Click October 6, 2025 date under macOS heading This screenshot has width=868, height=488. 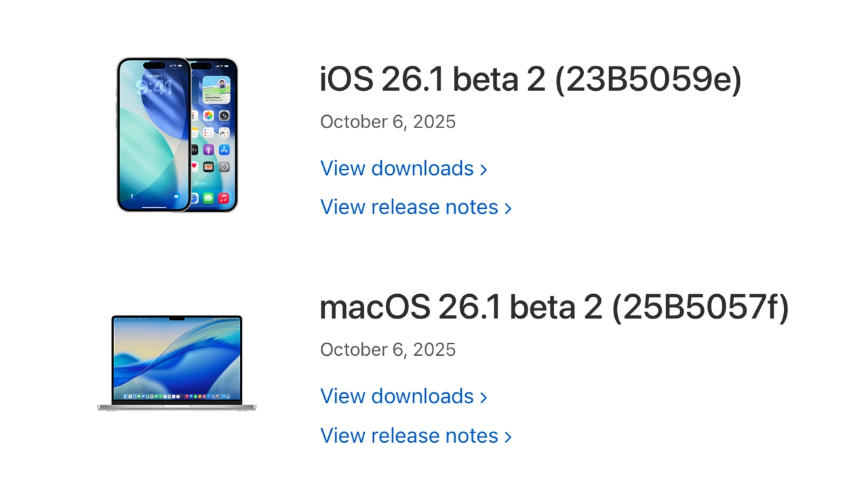point(388,350)
